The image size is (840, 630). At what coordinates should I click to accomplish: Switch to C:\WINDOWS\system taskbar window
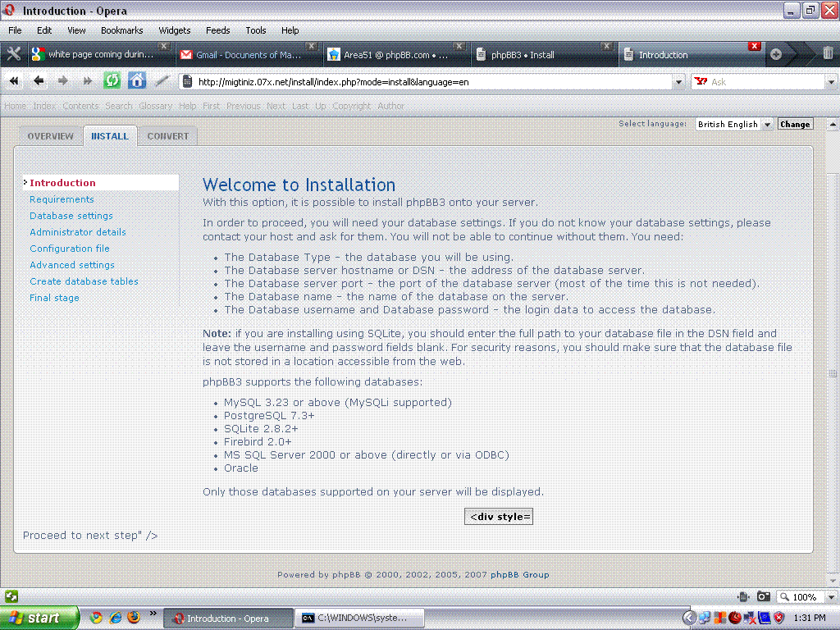pos(361,618)
